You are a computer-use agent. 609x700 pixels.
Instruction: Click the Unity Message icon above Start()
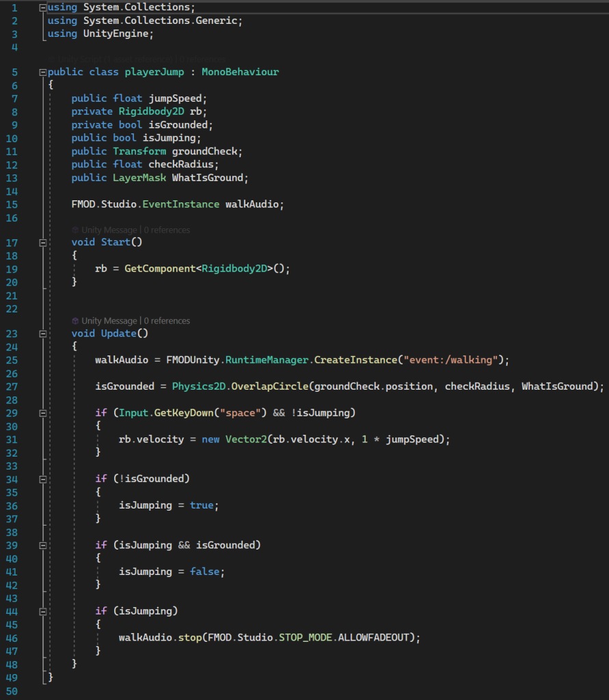click(x=75, y=230)
